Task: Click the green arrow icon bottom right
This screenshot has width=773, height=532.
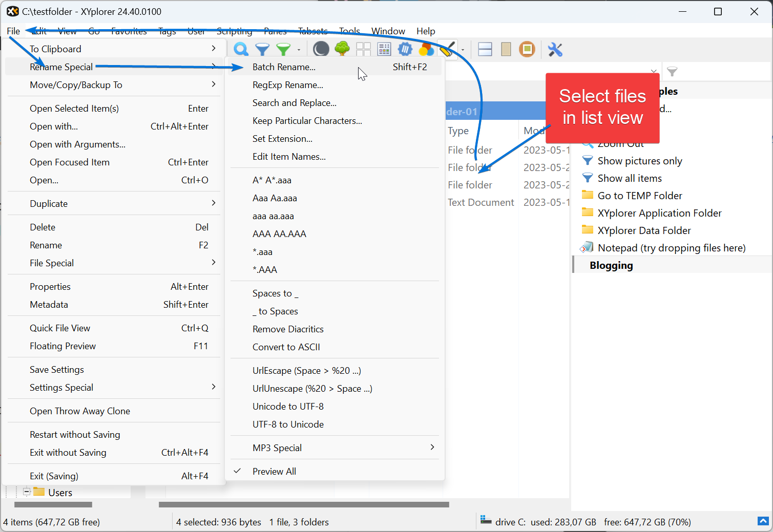Action: 763,521
